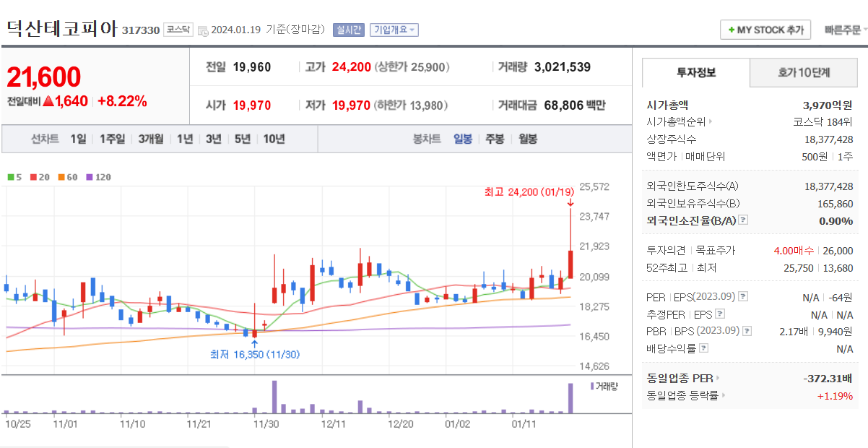Select the 5년 line chart period
The height and width of the screenshot is (448, 868).
[x=242, y=139]
